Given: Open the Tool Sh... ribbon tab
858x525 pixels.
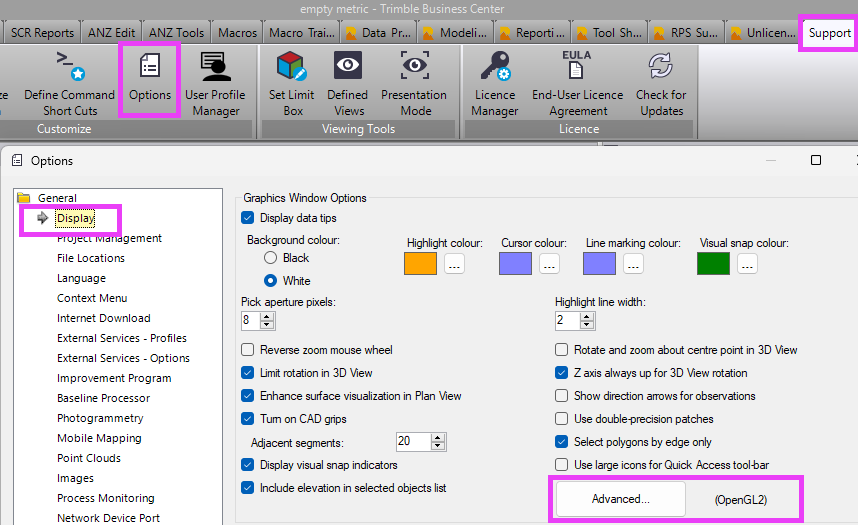Looking at the screenshot, I should point(610,33).
